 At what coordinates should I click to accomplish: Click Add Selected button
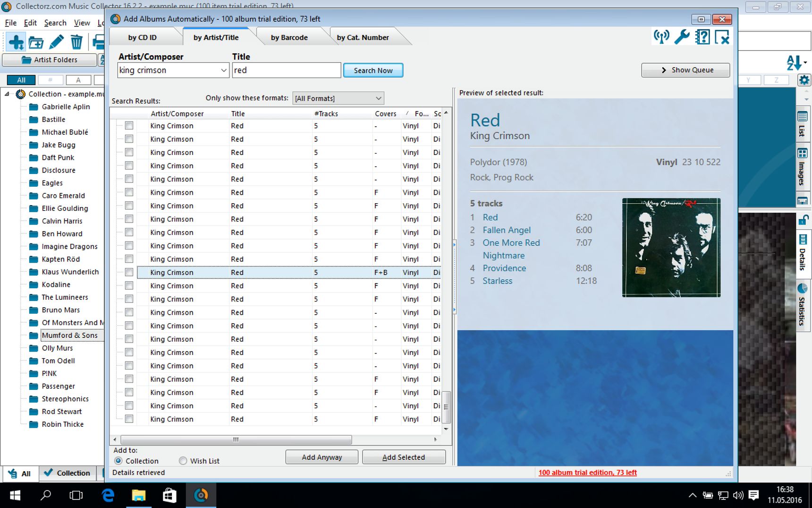pos(404,457)
